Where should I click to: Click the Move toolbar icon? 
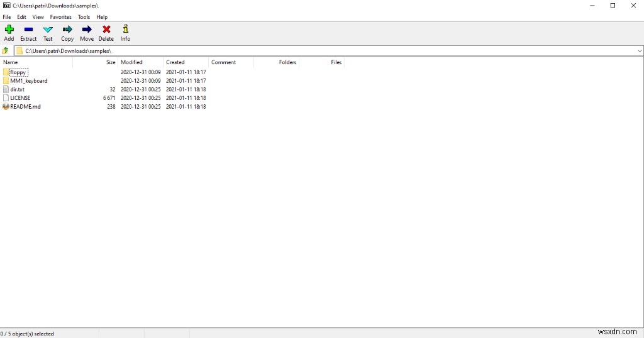coord(87,30)
